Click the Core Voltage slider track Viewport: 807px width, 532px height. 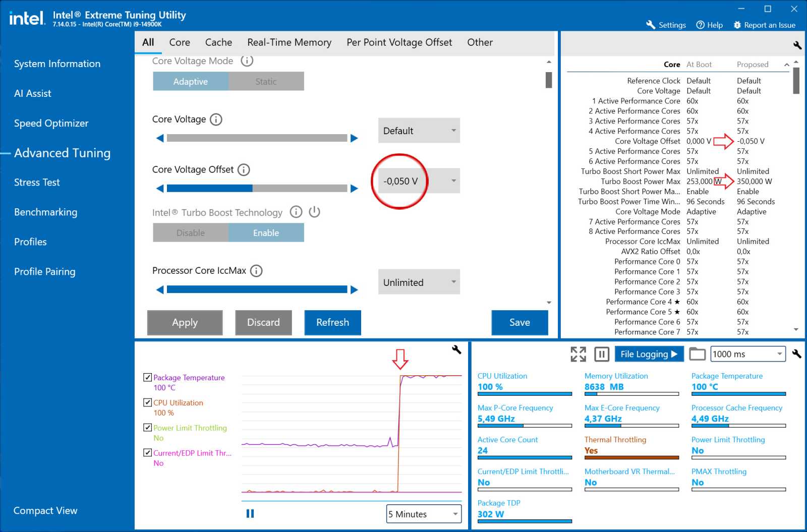click(x=257, y=138)
